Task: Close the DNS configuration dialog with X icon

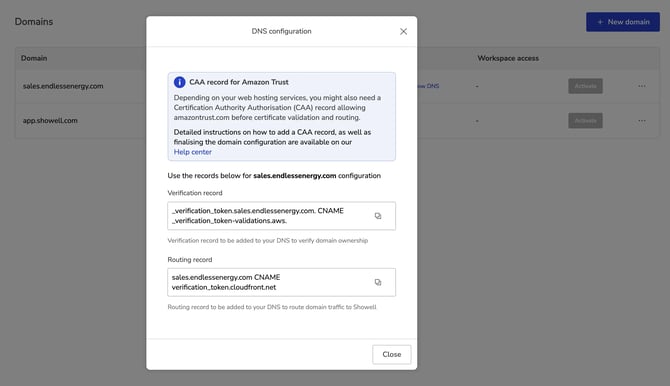Action: coord(403,32)
